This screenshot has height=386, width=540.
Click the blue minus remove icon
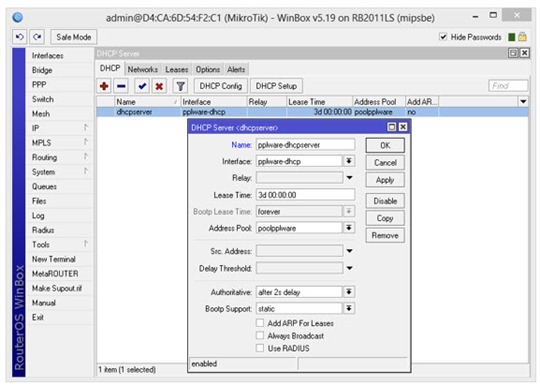tap(121, 86)
